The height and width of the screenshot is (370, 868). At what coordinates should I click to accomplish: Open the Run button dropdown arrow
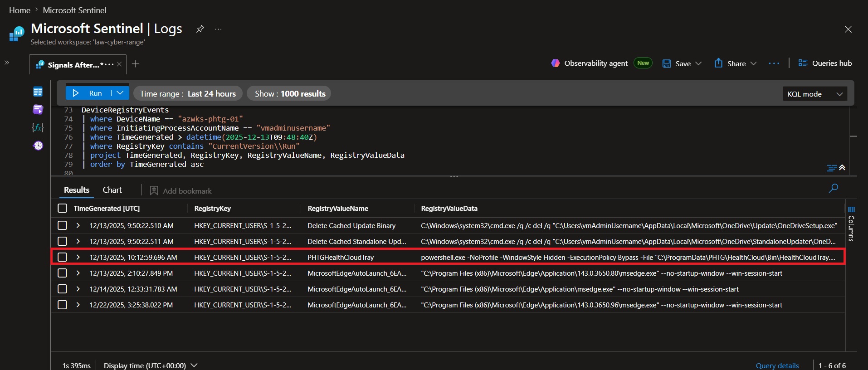click(120, 93)
